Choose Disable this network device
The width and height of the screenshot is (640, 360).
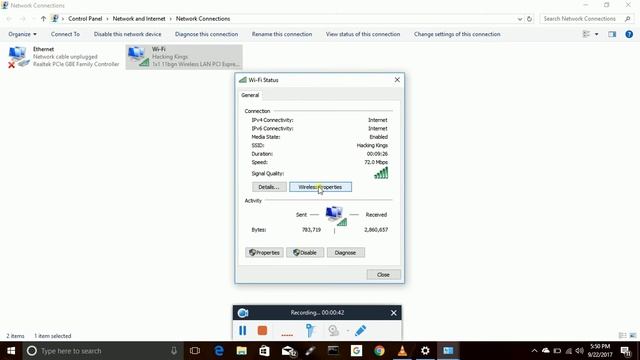[127, 34]
